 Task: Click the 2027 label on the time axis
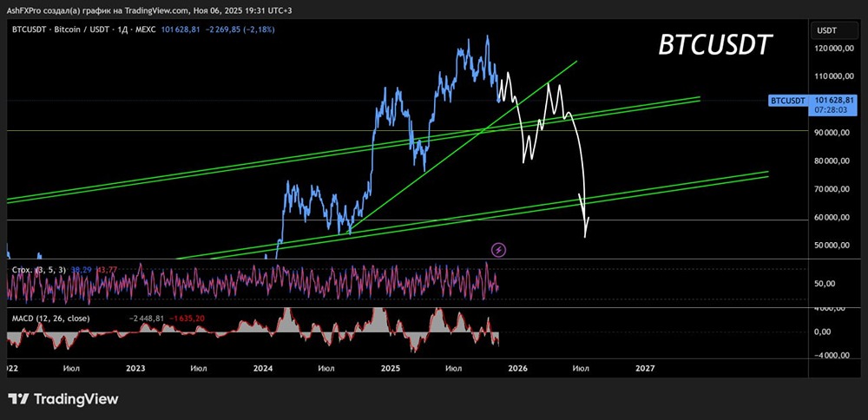click(x=645, y=368)
